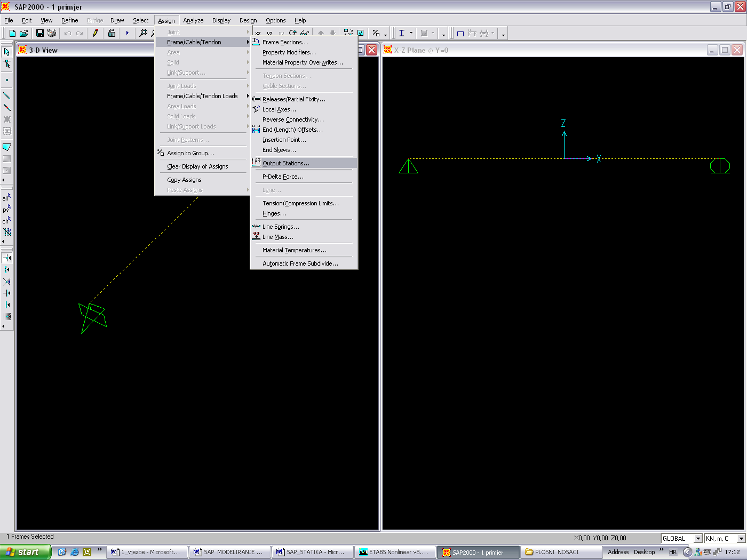
Task: Click the Select All 'all' icon
Action: tap(7, 197)
